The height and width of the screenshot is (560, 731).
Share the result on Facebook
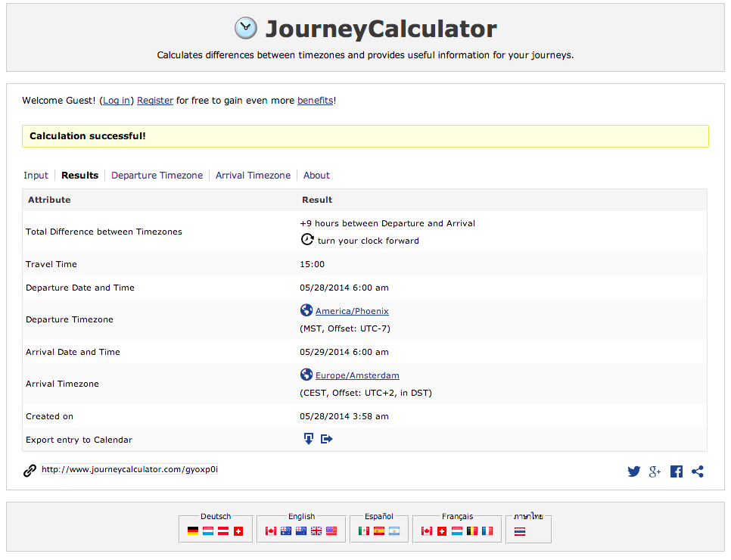click(677, 471)
